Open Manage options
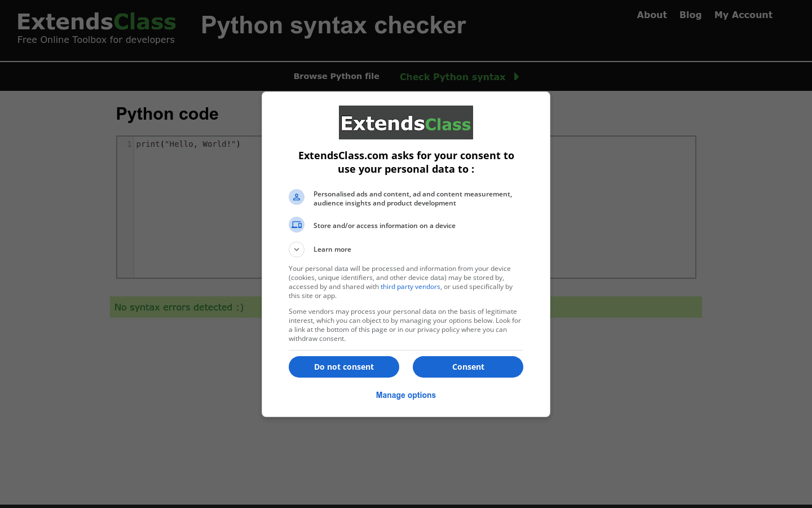The height and width of the screenshot is (508, 812). coord(405,395)
